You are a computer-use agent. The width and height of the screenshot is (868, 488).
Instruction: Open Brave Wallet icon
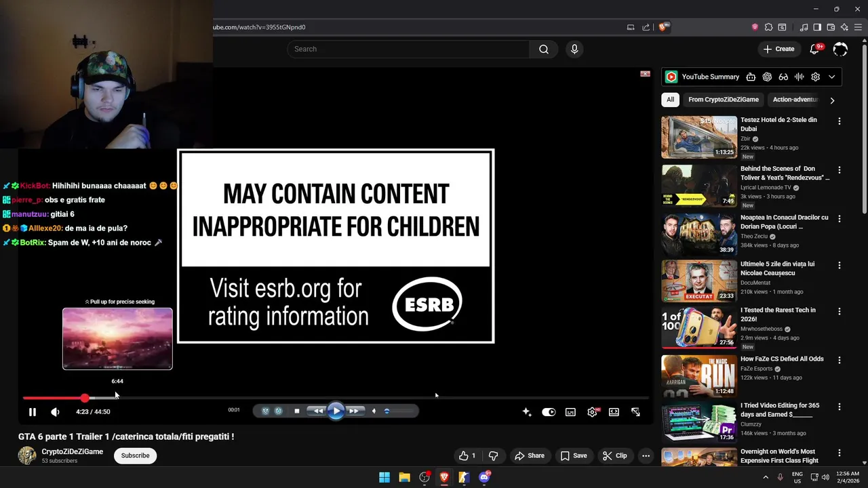point(831,27)
